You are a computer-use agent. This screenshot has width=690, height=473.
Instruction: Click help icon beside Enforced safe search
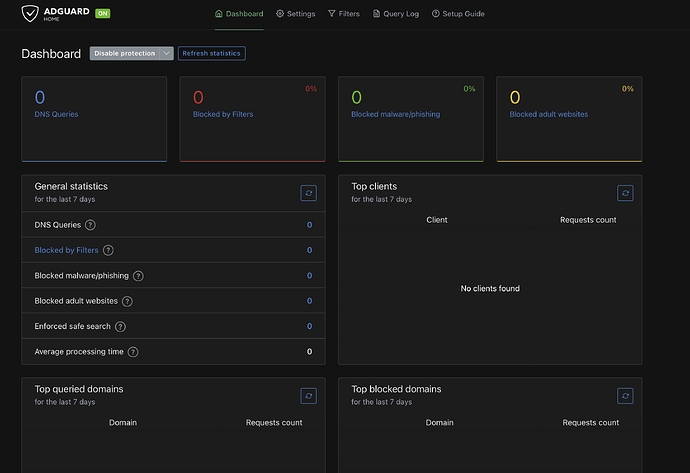(121, 327)
